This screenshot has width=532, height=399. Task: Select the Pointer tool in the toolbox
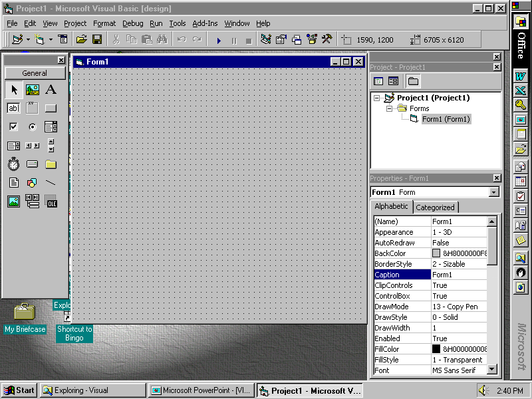point(14,90)
